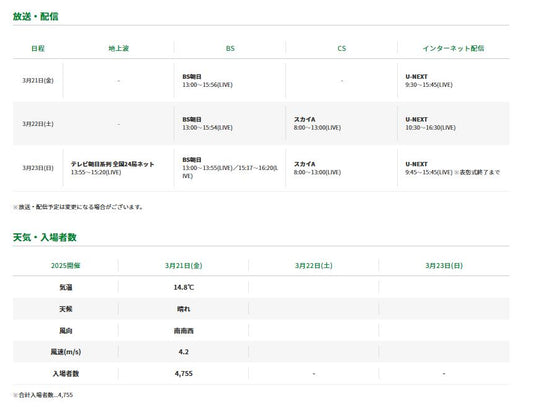The width and height of the screenshot is (533, 407).
Task: Click the BS column header
Action: click(230, 48)
